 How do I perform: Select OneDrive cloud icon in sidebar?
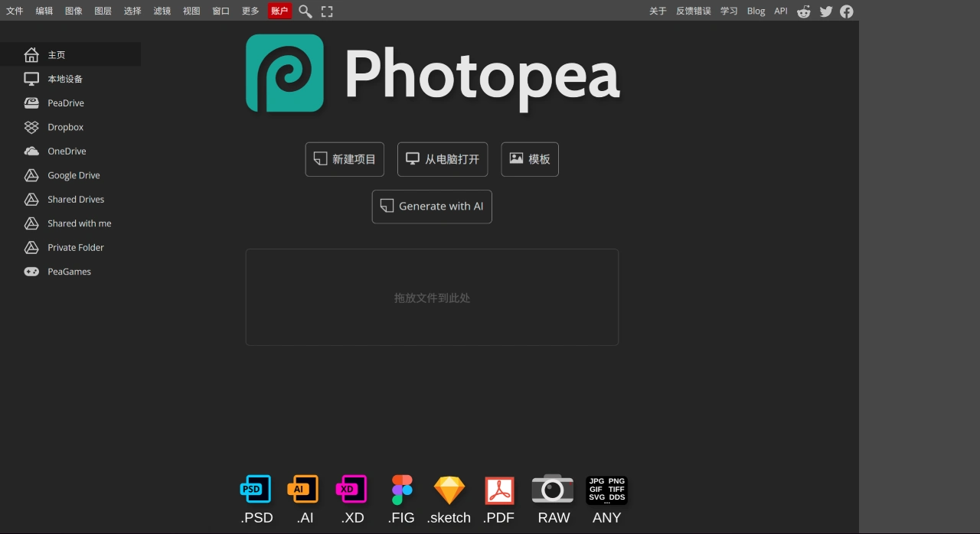31,151
